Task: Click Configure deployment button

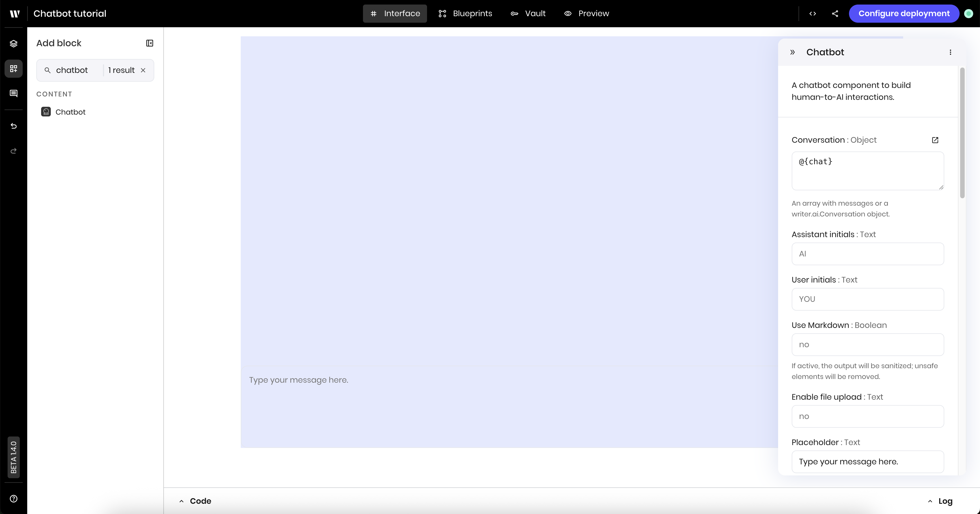Action: (x=903, y=14)
